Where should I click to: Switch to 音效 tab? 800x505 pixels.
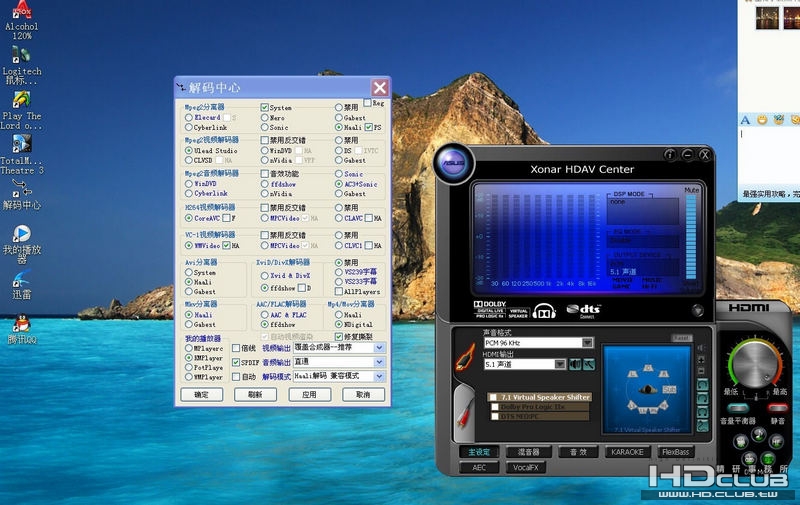click(578, 452)
